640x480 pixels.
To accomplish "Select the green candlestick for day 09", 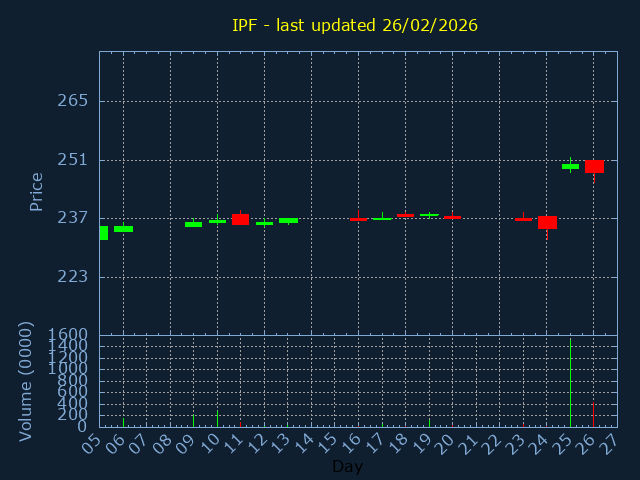I will point(193,224).
